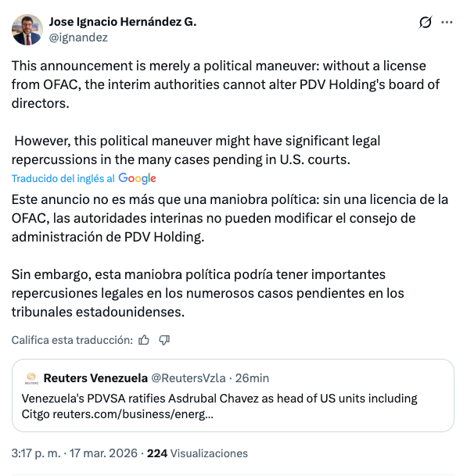Click the 26min timestamp on quoted tweet
Image resolution: width=467 pixels, height=476 pixels.
252,378
